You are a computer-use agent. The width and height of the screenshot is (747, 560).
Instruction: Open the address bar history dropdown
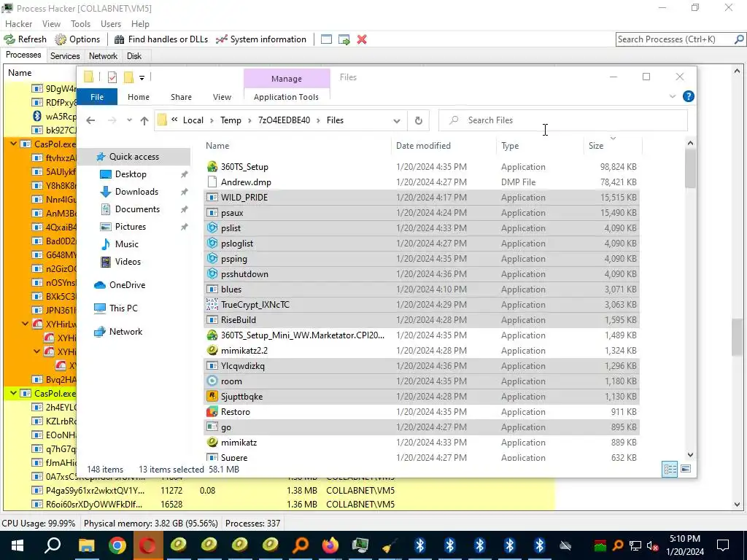coord(396,121)
